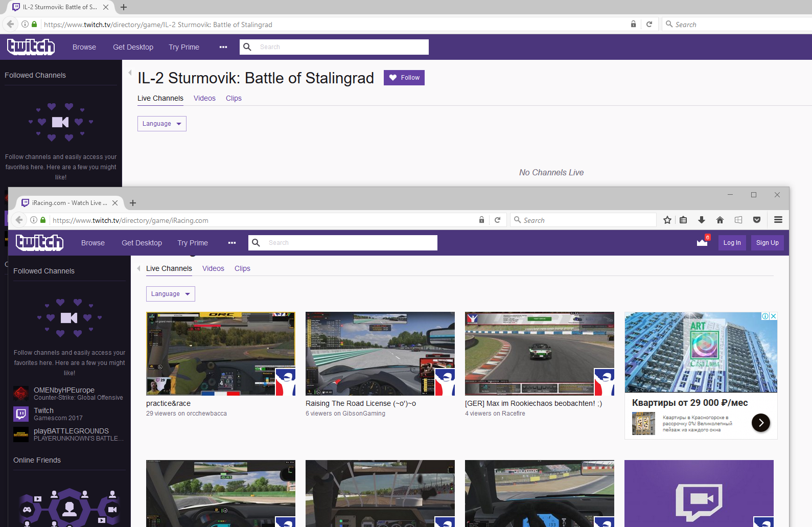812x527 pixels.
Task: Open a new tab in the iRacing window
Action: (x=133, y=203)
